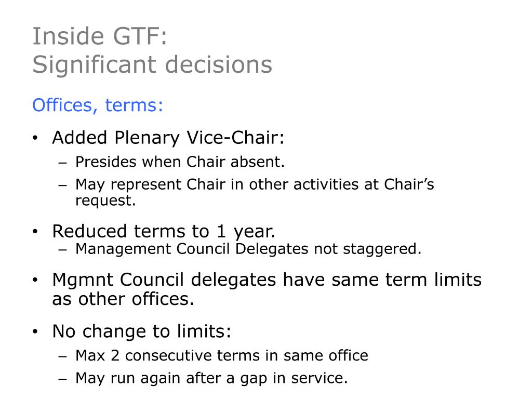532x399 pixels.
Task: Click 'Mgmnt Council delegates have same term limits'
Action: coord(267,280)
